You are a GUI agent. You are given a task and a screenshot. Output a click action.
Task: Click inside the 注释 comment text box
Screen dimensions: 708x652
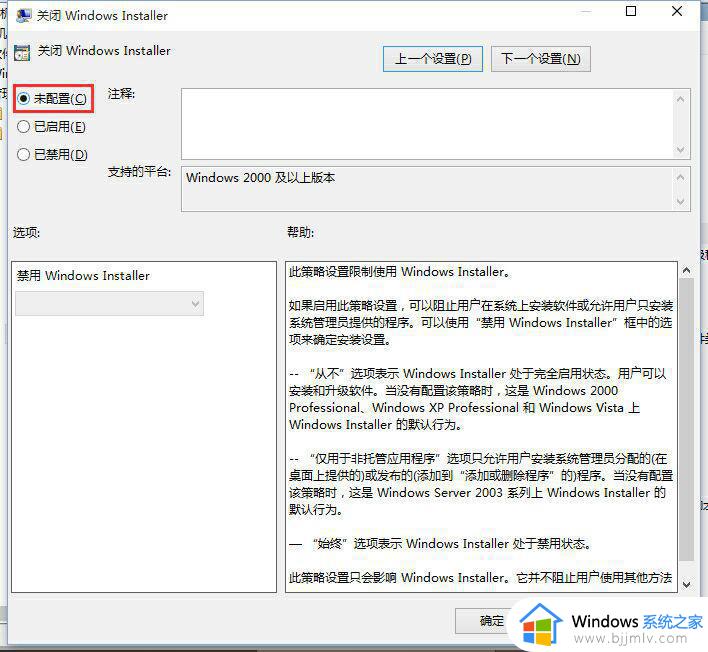click(427, 124)
